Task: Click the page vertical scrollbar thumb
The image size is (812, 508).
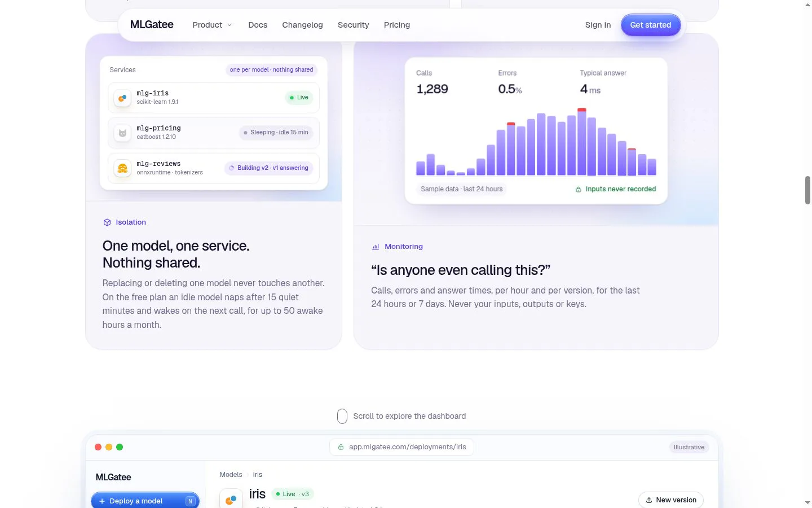Action: pos(807,190)
